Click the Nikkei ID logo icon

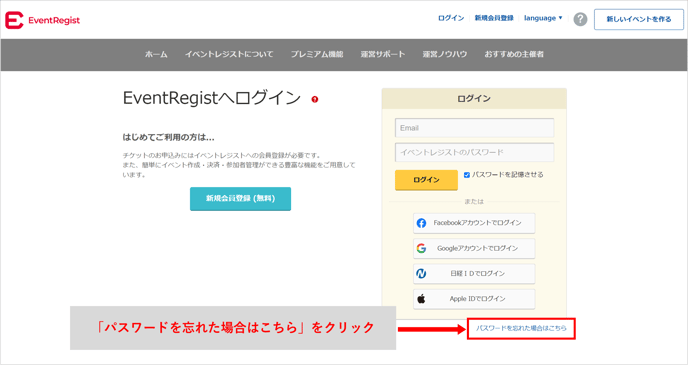421,274
